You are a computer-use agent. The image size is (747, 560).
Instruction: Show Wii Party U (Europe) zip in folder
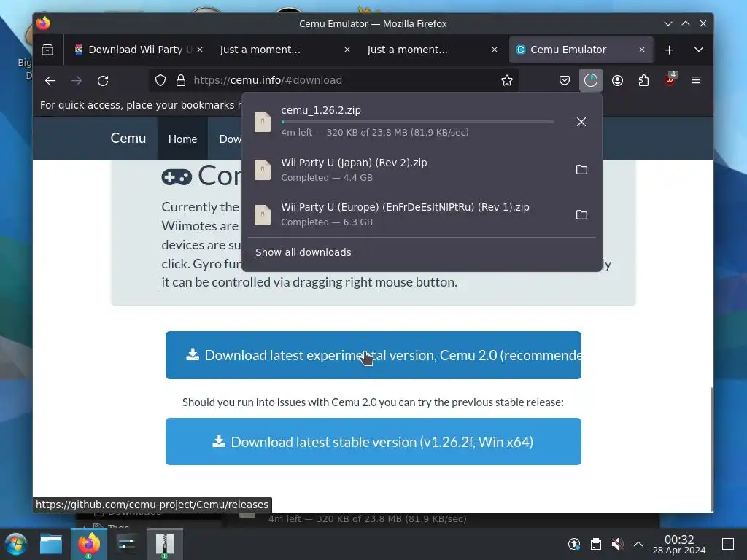click(x=581, y=215)
